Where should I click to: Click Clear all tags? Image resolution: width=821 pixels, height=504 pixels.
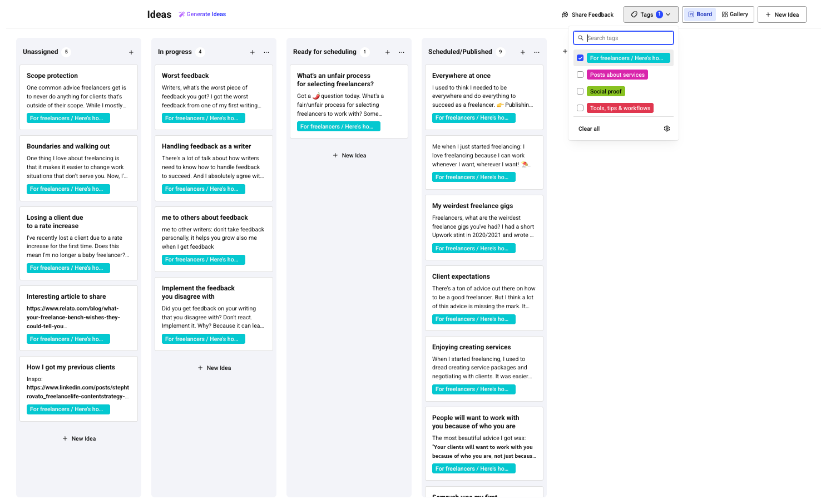[589, 129]
